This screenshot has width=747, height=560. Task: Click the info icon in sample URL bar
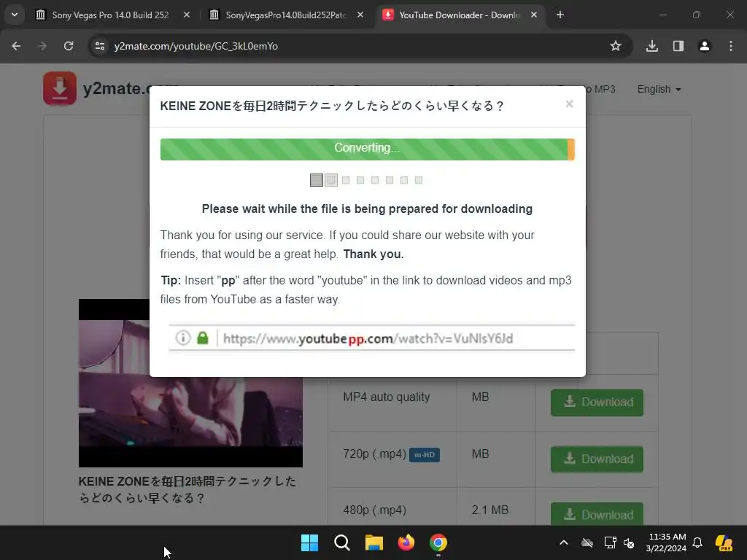coord(183,338)
